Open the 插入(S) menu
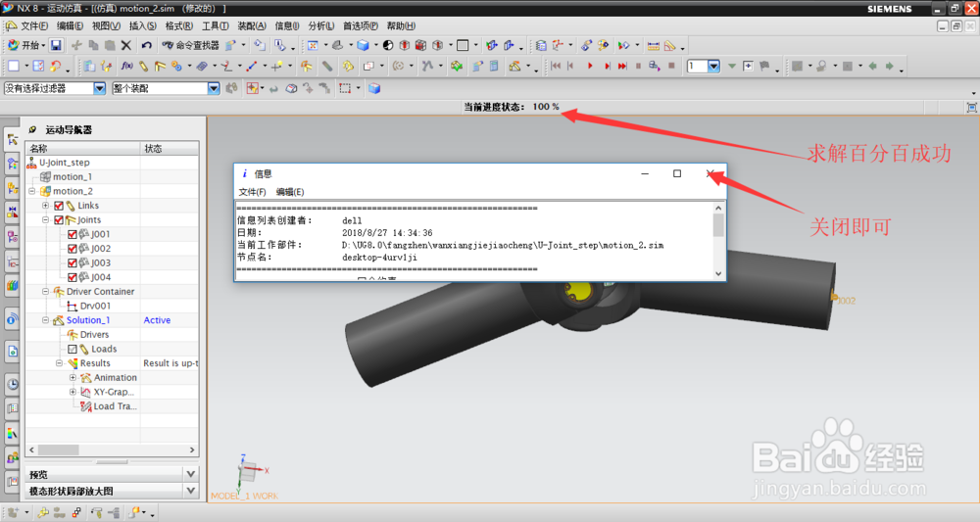 click(x=142, y=26)
